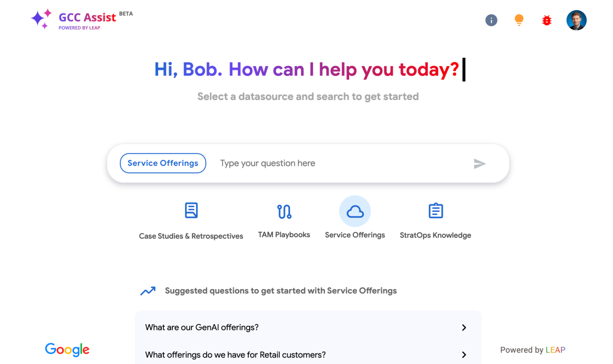
Task: Click the info icon in the header
Action: coord(491,20)
